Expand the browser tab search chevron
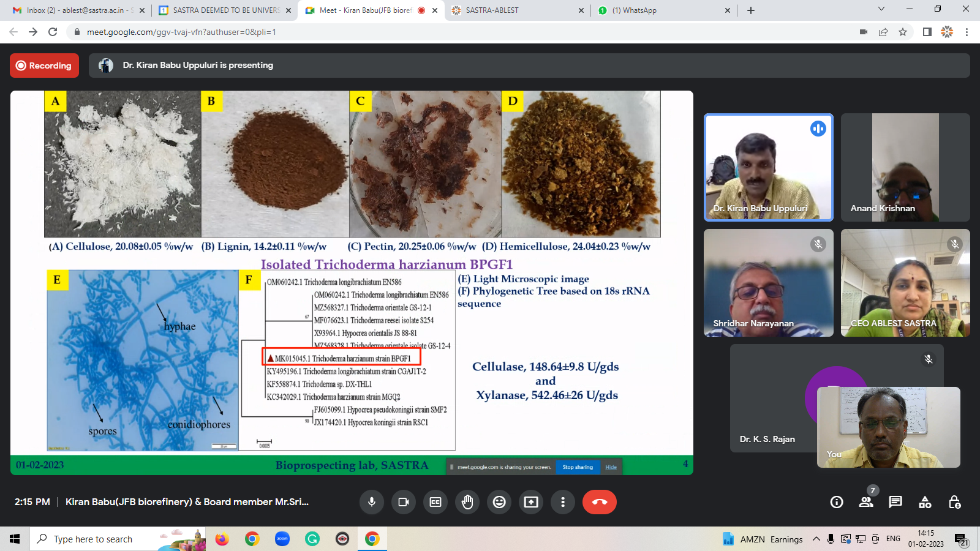Screen dimensions: 980x551 pyautogui.click(x=881, y=9)
